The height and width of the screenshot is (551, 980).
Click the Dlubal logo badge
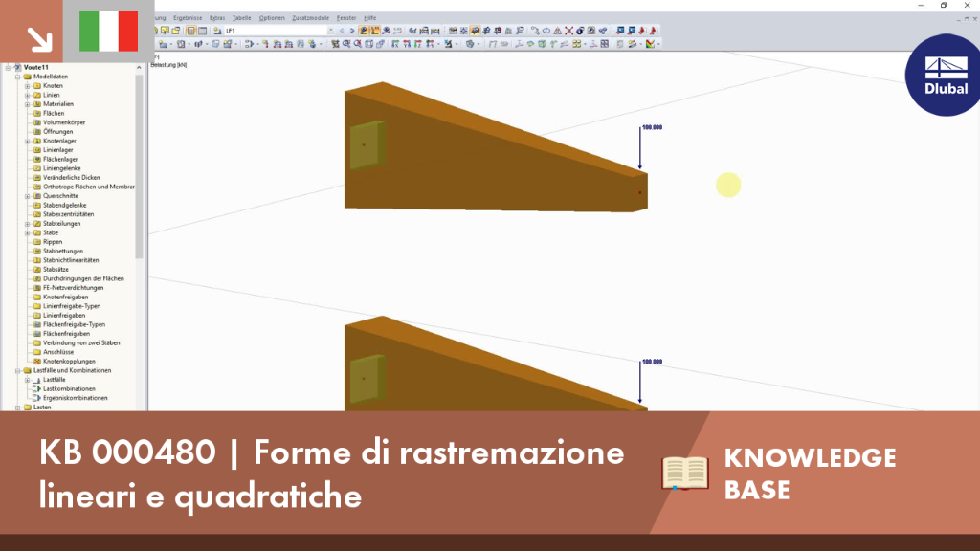[x=945, y=75]
